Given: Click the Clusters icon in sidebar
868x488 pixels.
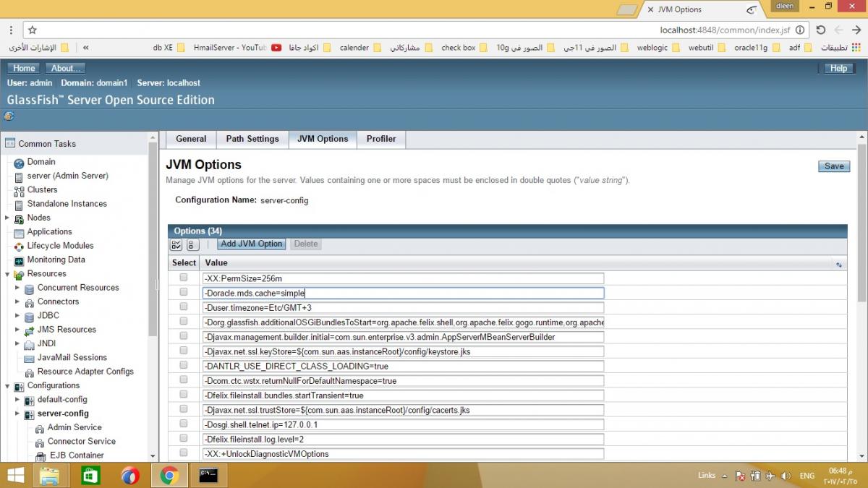Looking at the screenshot, I should click(x=19, y=190).
